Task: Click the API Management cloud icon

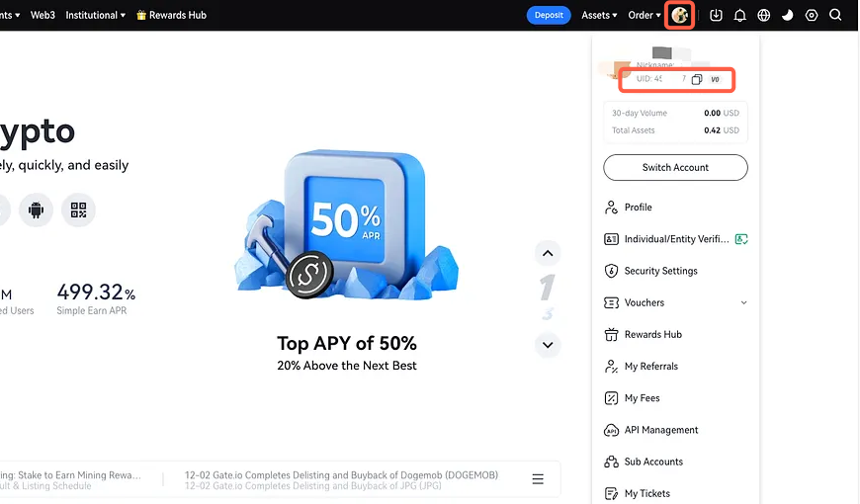Action: point(611,430)
